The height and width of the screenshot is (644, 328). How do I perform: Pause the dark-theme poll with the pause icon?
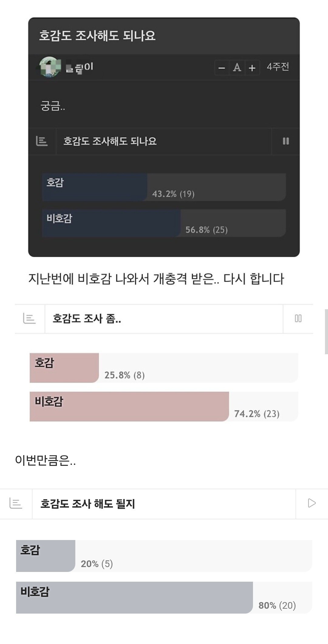pos(286,141)
